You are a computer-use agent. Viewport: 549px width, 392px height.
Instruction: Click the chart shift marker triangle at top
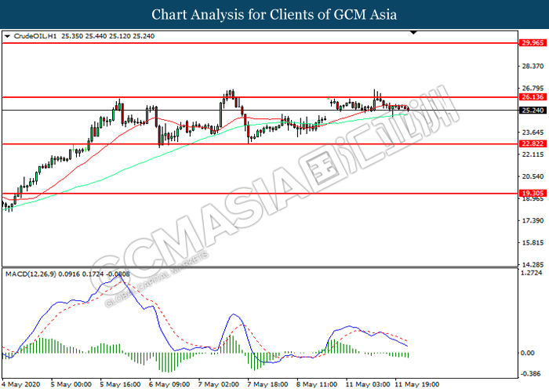[413, 33]
